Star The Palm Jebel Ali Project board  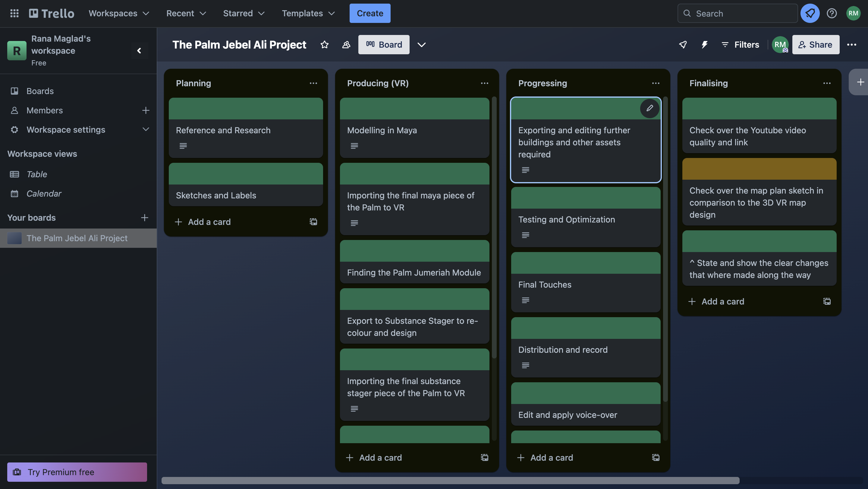point(324,45)
